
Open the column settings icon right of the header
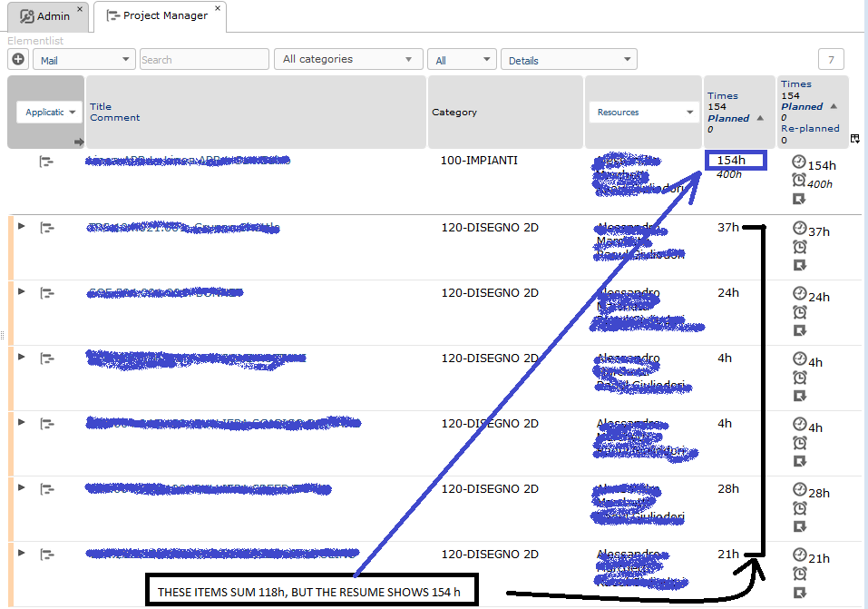click(x=855, y=139)
